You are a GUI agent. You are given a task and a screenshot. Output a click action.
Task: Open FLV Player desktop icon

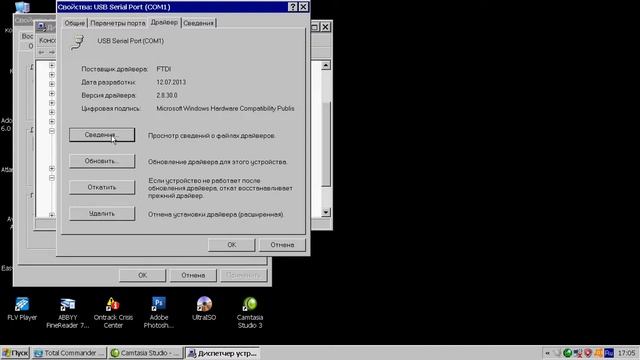(x=22, y=309)
